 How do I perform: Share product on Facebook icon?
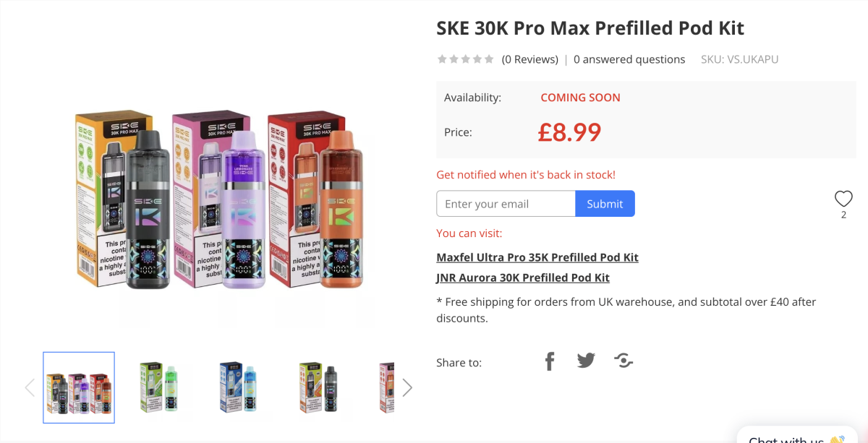[550, 361]
